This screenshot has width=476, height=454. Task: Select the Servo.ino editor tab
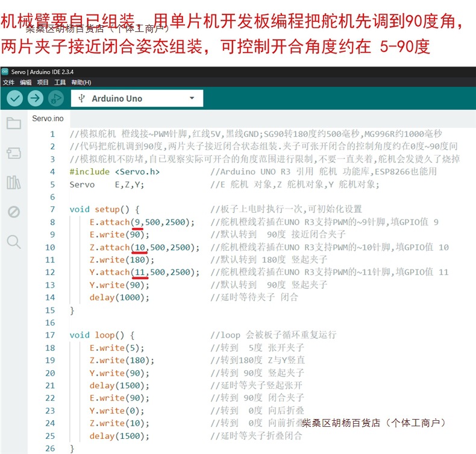pos(48,118)
